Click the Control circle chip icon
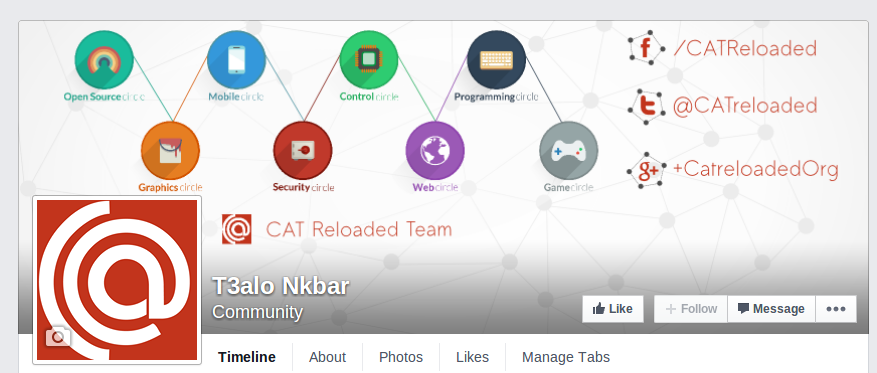The height and width of the screenshot is (373, 877). click(369, 60)
